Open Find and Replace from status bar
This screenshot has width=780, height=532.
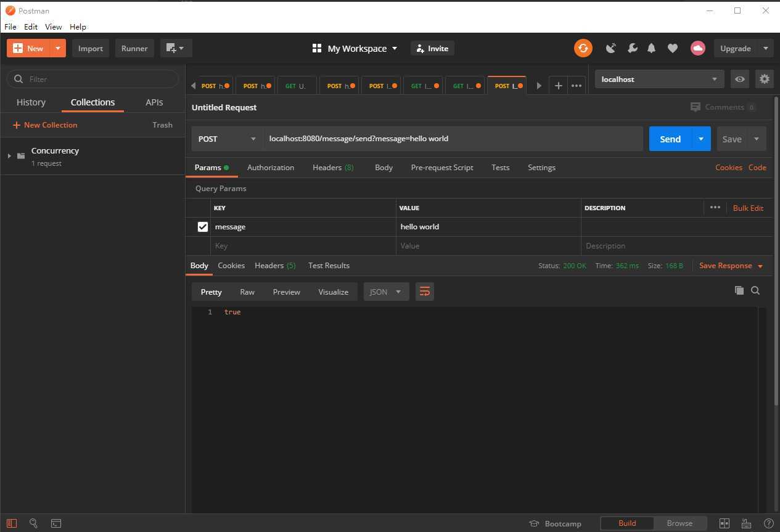(x=33, y=523)
